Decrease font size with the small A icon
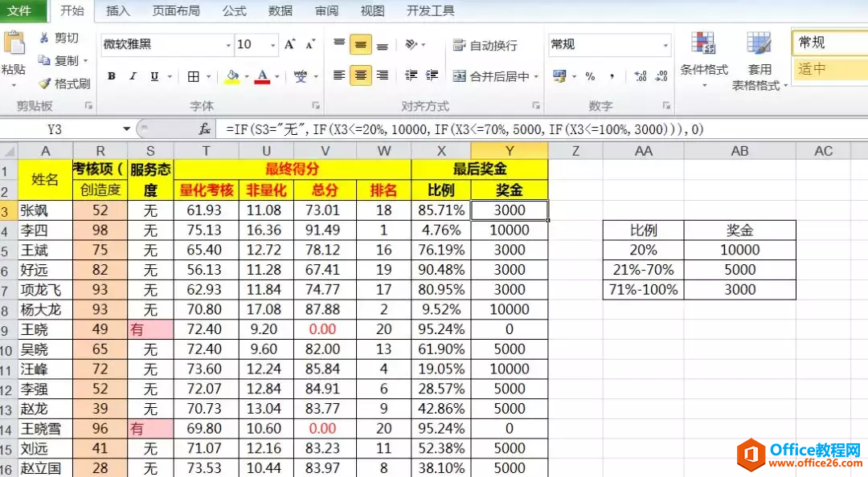The height and width of the screenshot is (477, 868). pyautogui.click(x=310, y=44)
